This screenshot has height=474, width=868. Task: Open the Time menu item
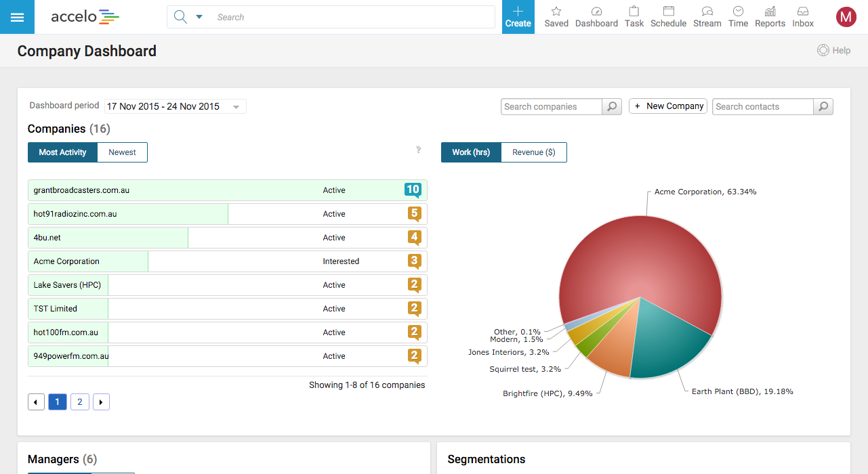coord(738,17)
